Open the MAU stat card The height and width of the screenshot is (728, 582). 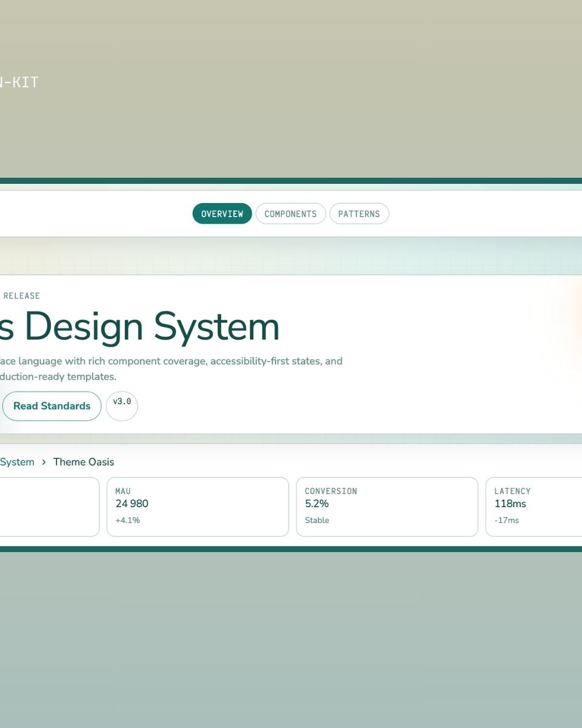198,507
